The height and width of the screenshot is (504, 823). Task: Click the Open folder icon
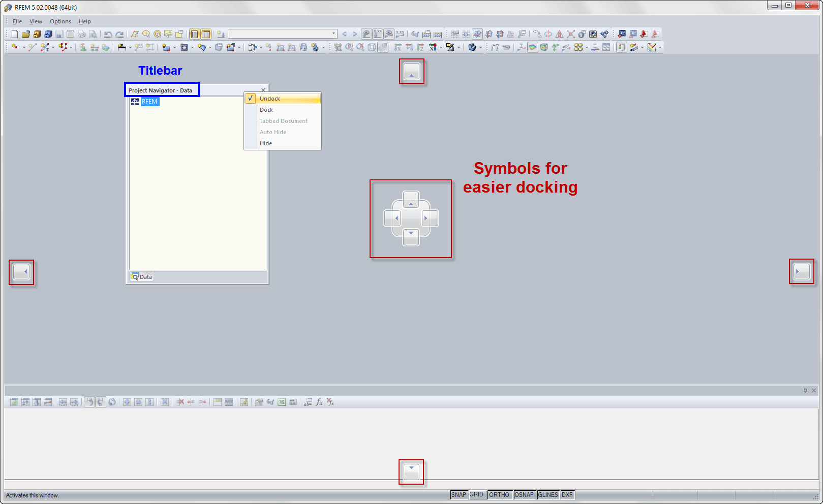[26, 34]
